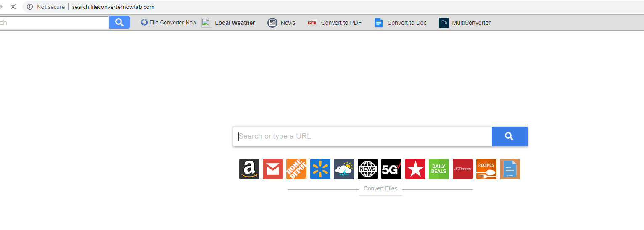Open the Amazon shortcut tile
This screenshot has width=644, height=230.
coord(249,169)
